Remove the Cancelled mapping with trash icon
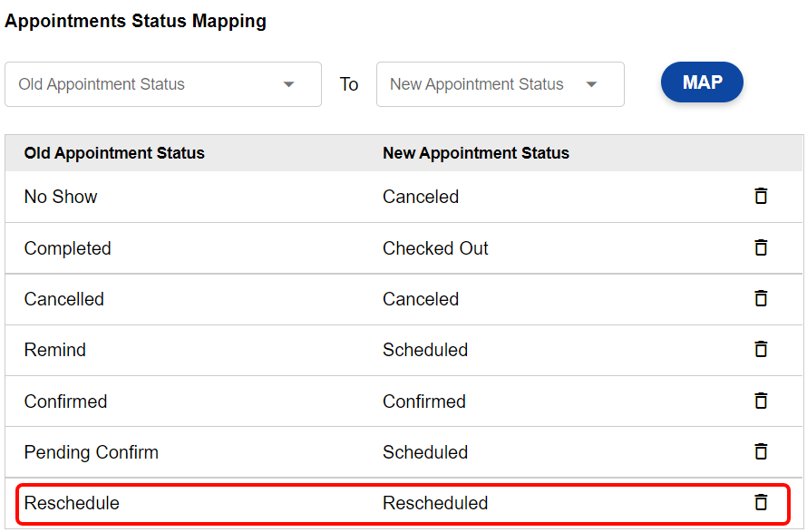This screenshot has height=532, width=807. point(761,299)
